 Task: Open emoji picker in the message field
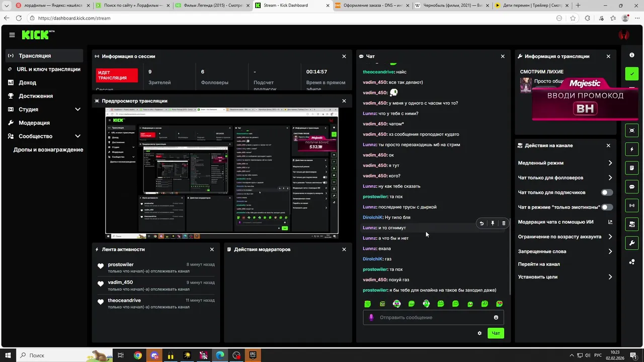pyautogui.click(x=496, y=317)
